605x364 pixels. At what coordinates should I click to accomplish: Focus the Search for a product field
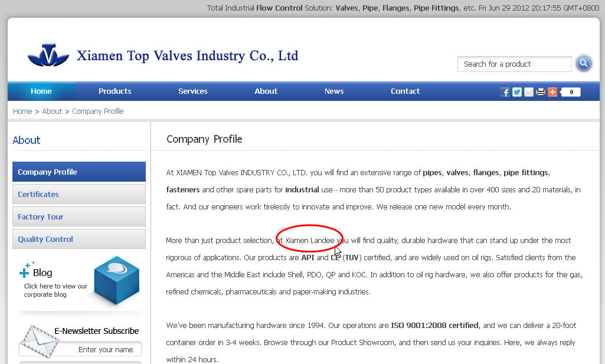(514, 64)
